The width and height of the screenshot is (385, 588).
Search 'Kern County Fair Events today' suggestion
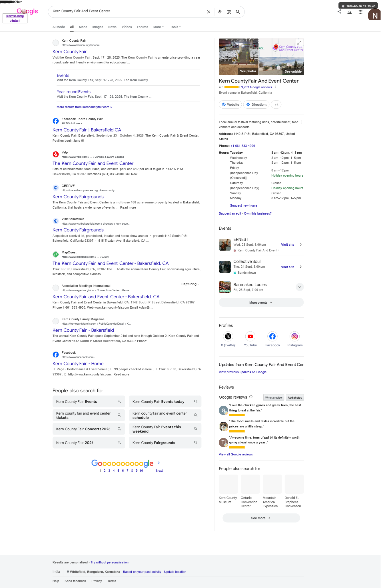165,401
